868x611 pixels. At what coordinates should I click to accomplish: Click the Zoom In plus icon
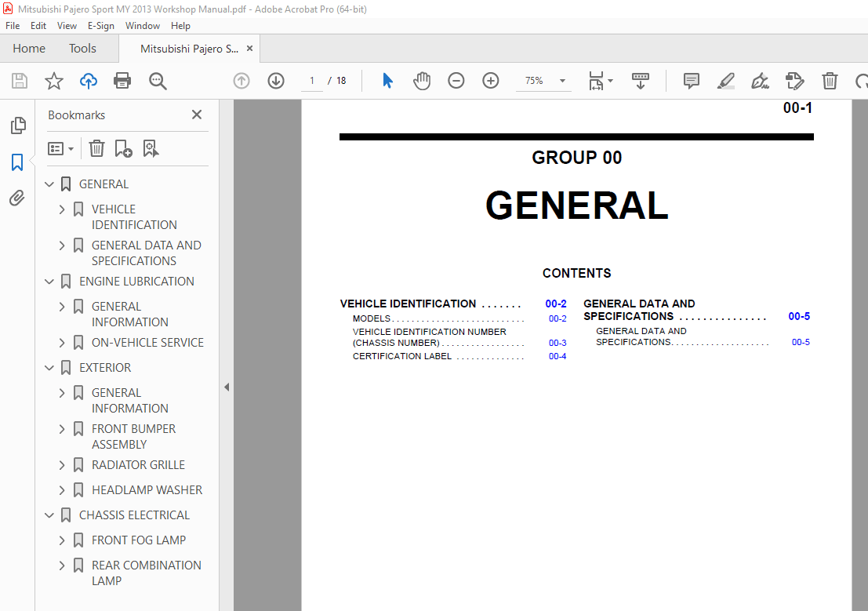point(491,81)
